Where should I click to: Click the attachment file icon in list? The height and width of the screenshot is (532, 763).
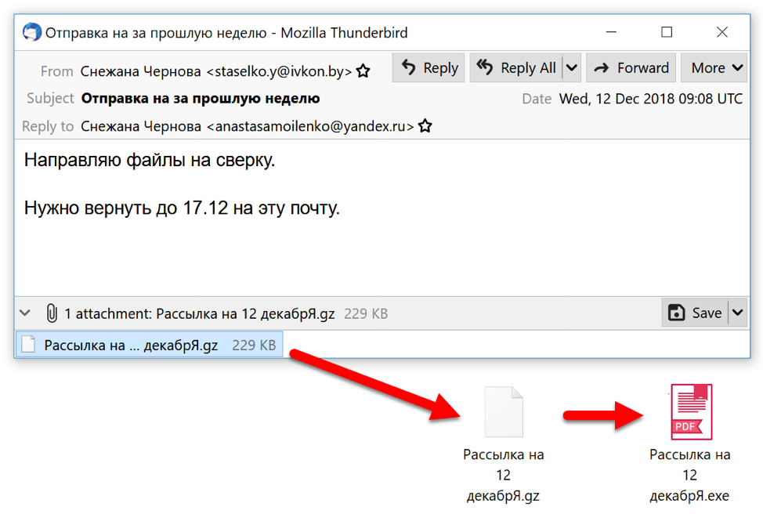click(x=29, y=345)
